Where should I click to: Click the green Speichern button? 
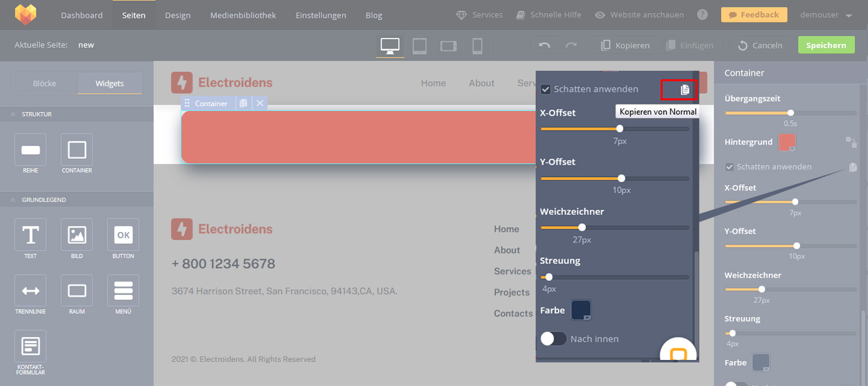(825, 45)
